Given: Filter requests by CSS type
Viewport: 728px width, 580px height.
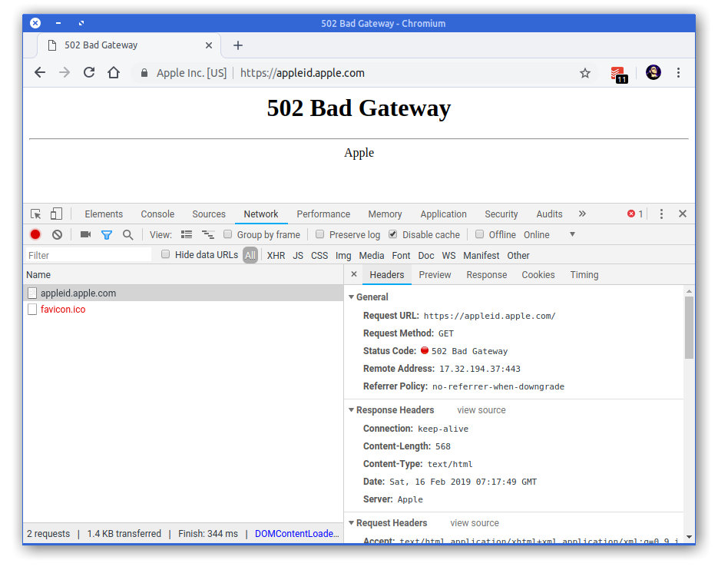Looking at the screenshot, I should point(319,255).
